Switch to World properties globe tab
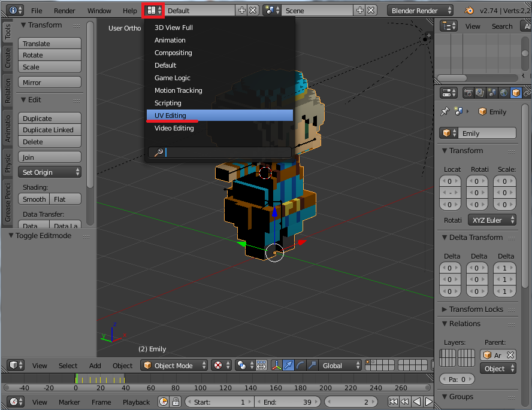The image size is (532, 410). [x=503, y=93]
